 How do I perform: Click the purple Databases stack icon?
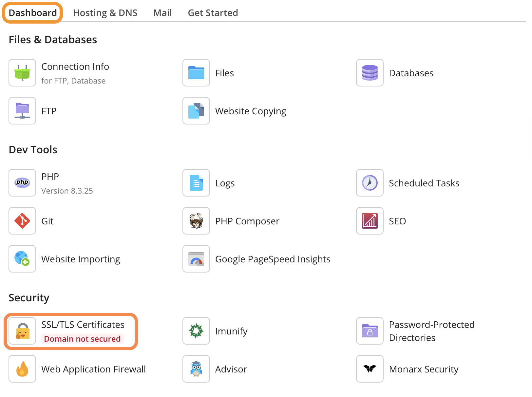coord(370,73)
